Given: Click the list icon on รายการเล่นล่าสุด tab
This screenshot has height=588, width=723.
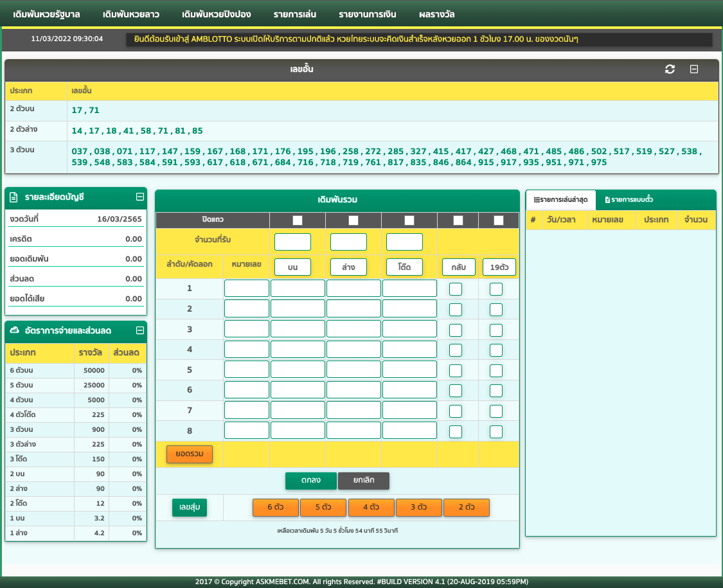Looking at the screenshot, I should tap(537, 200).
